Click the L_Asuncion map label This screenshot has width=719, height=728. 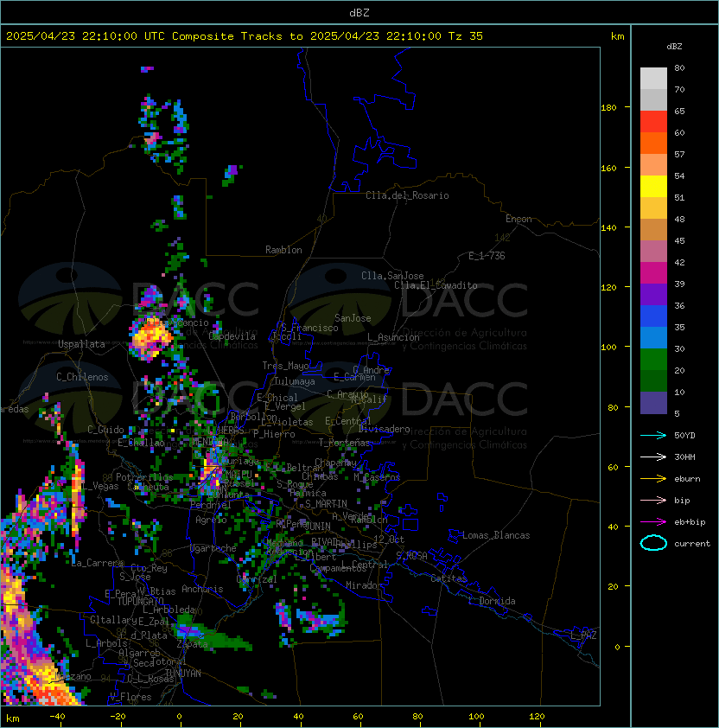tap(393, 337)
